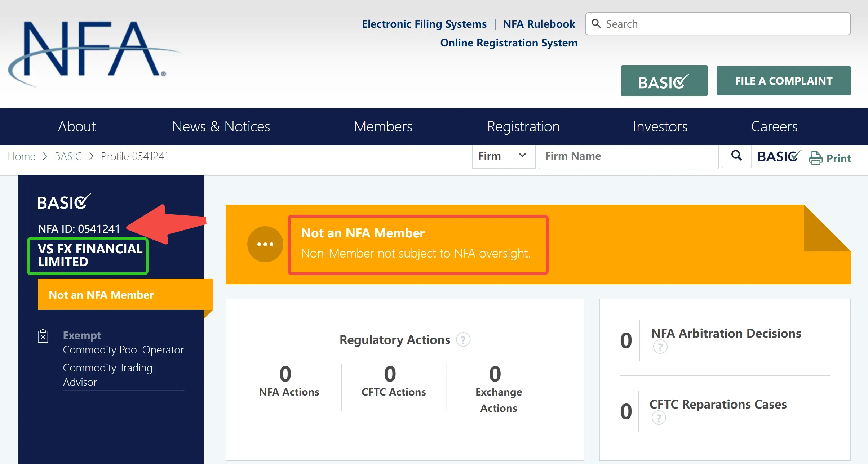Screen dimensions: 868x464
Task: Open the Members menu
Action: coord(383,126)
